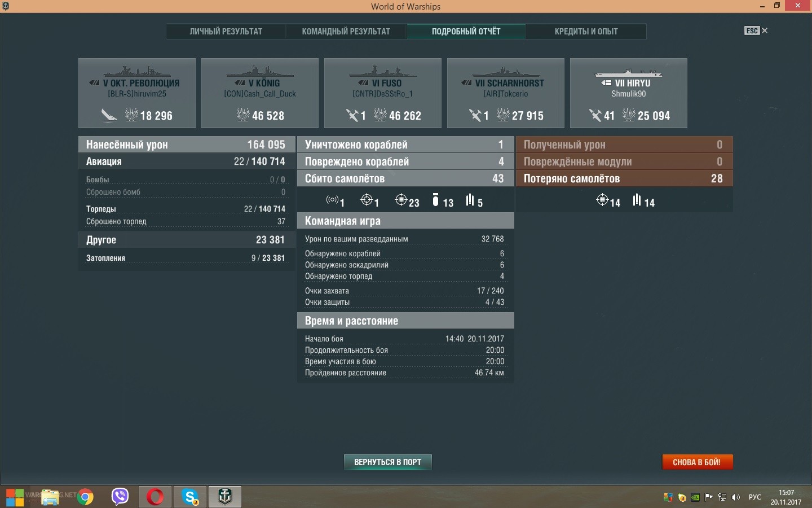Click the König ship silhouette

pyautogui.click(x=259, y=72)
